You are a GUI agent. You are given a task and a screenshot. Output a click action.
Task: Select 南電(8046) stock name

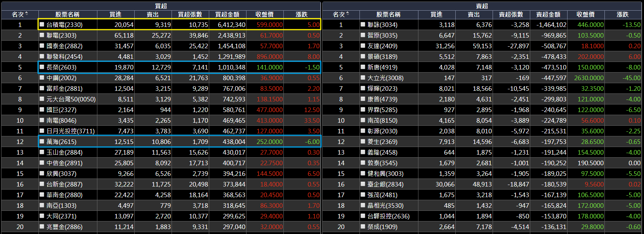[61, 120]
